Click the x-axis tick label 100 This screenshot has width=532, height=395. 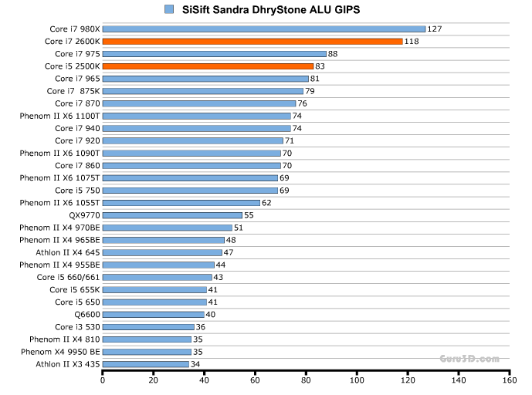point(357,380)
